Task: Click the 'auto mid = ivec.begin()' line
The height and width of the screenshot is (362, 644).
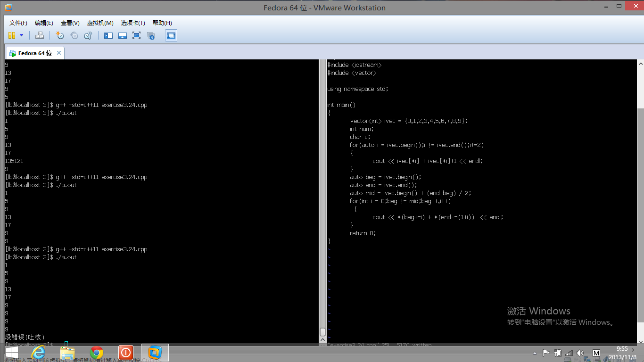Action: click(x=411, y=193)
